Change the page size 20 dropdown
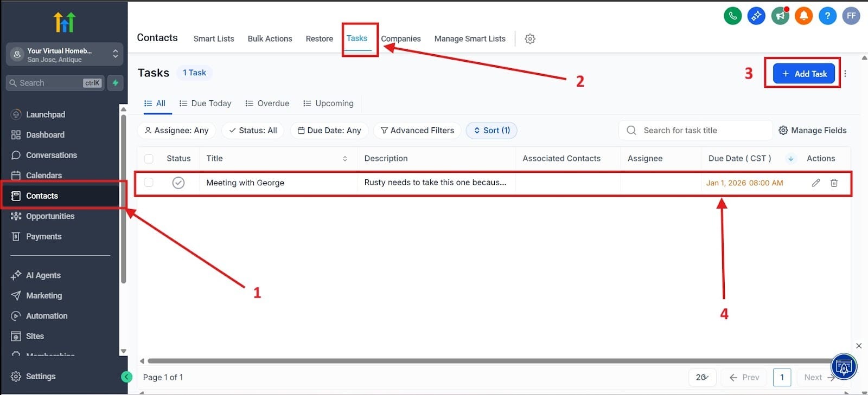 (x=703, y=377)
